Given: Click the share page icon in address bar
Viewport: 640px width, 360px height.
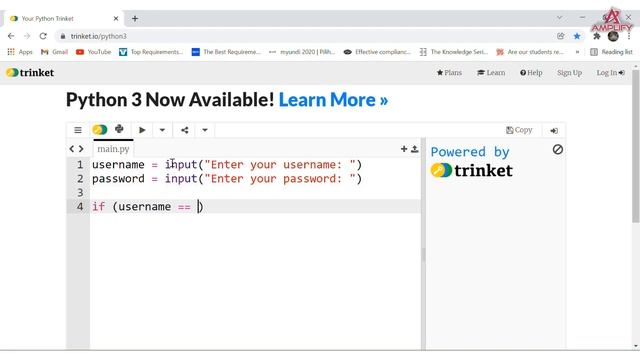Looking at the screenshot, I should 560,36.
